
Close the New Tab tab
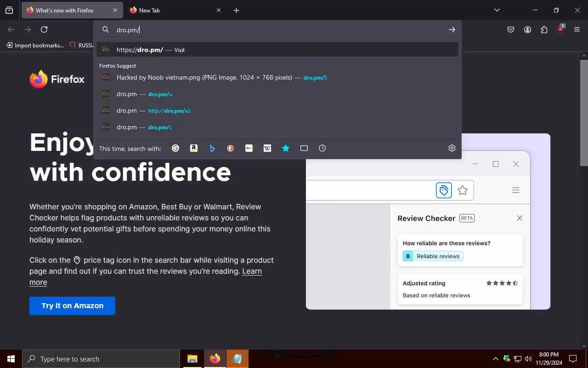pos(219,10)
